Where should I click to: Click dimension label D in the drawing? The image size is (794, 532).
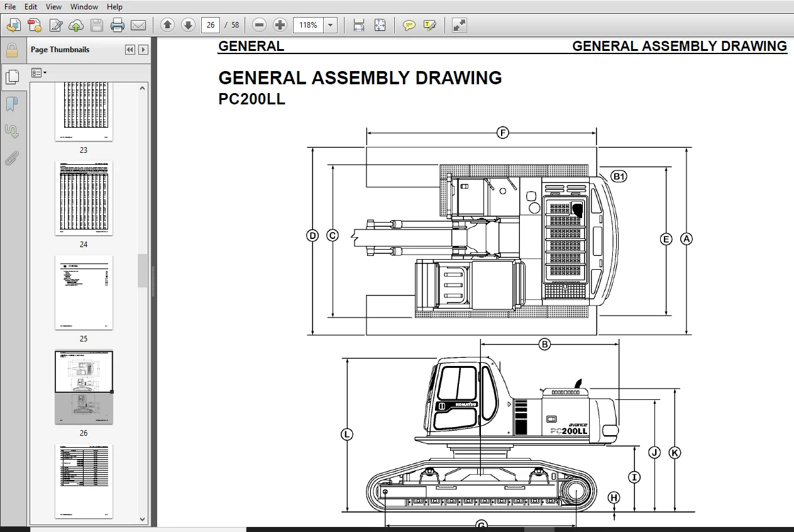(x=312, y=236)
